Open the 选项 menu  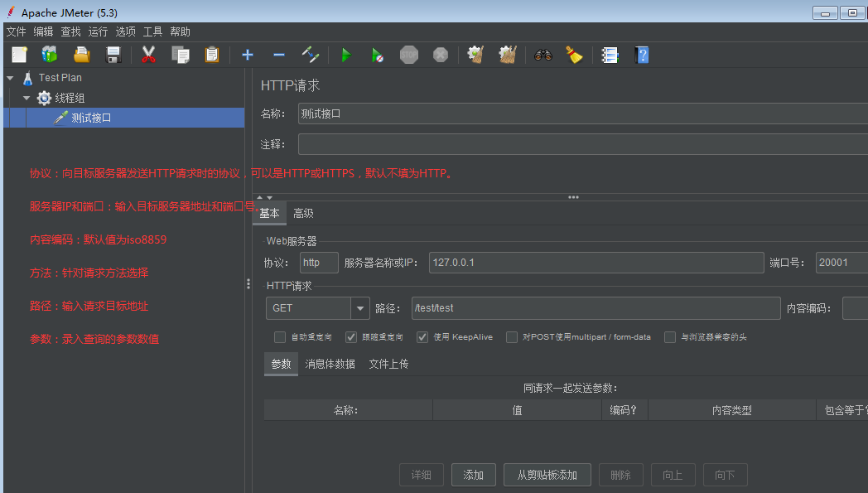[126, 31]
